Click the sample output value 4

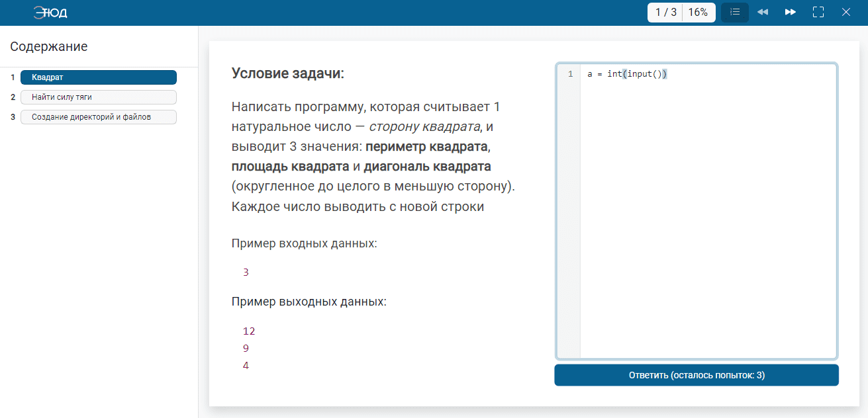point(246,365)
